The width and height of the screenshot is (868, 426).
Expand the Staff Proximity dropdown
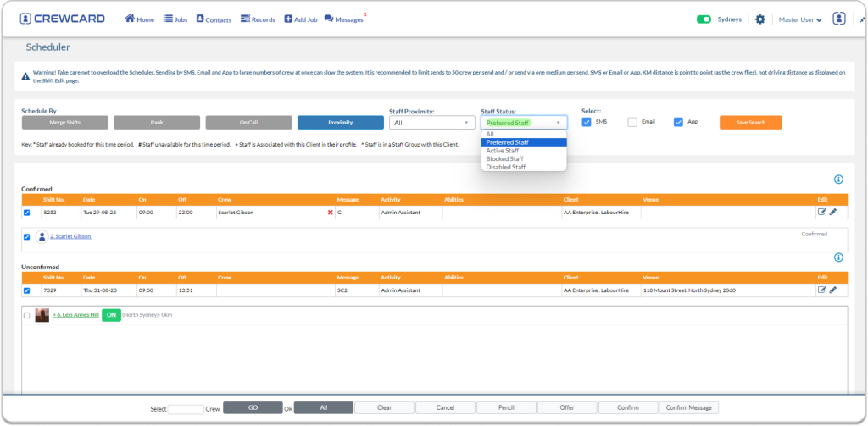(x=431, y=123)
